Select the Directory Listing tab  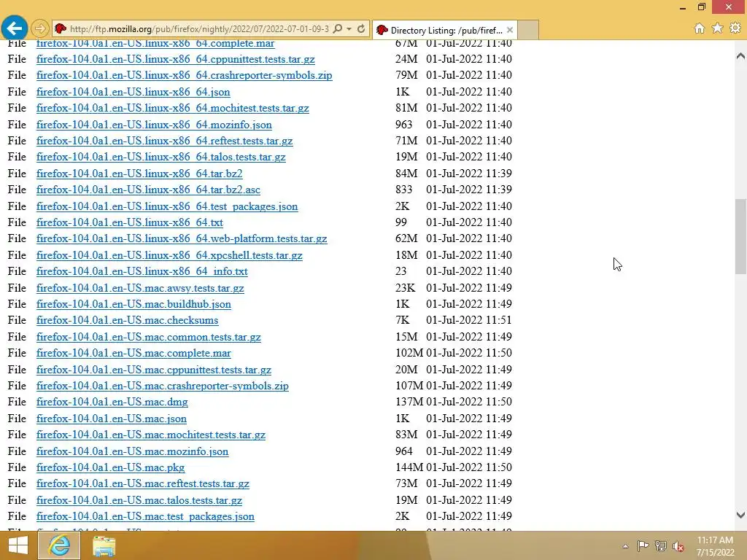point(444,30)
